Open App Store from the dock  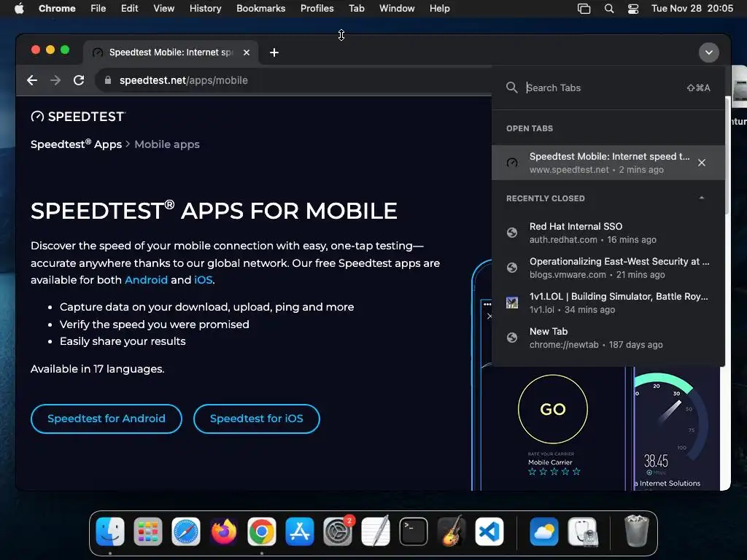tap(300, 532)
